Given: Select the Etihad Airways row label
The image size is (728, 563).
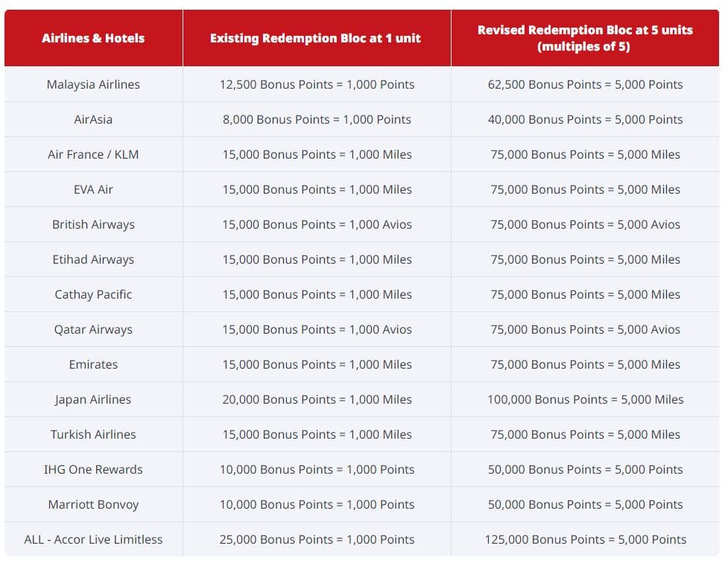Looking at the screenshot, I should click(x=92, y=259).
